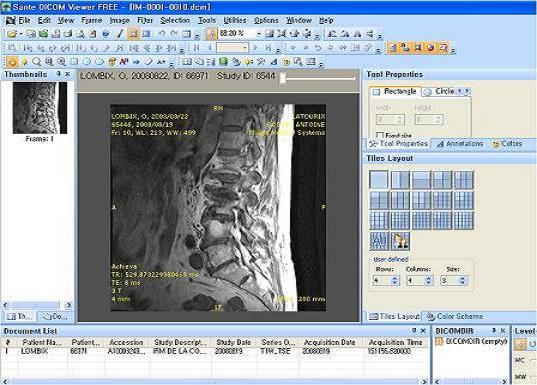The image size is (537, 385).
Task: Switch to the Annotations tab
Action: (x=460, y=144)
